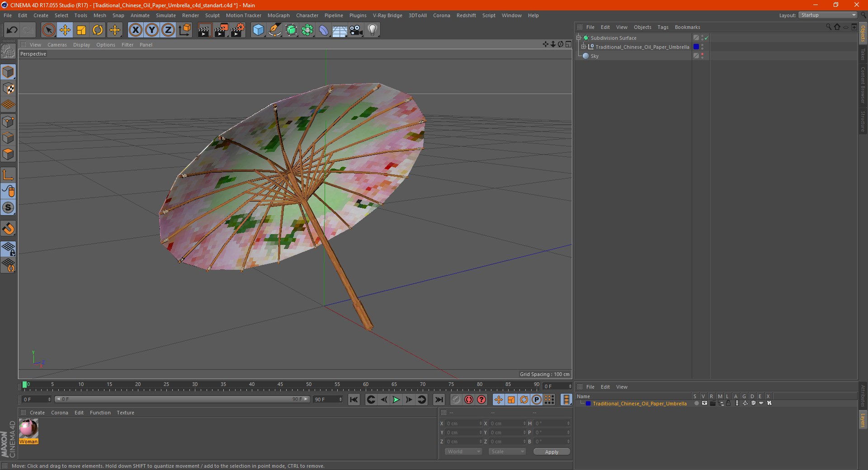
Task: Open Edit Render Settings icon
Action: 237,30
